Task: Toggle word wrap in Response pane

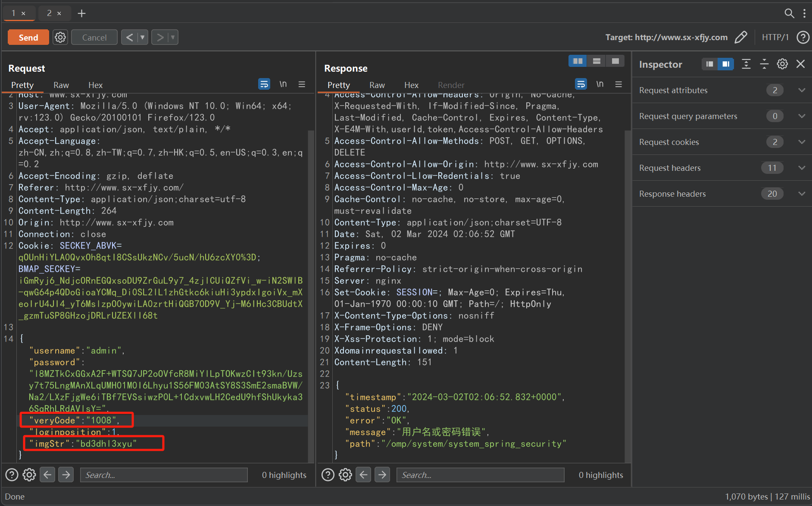Action: (581, 84)
